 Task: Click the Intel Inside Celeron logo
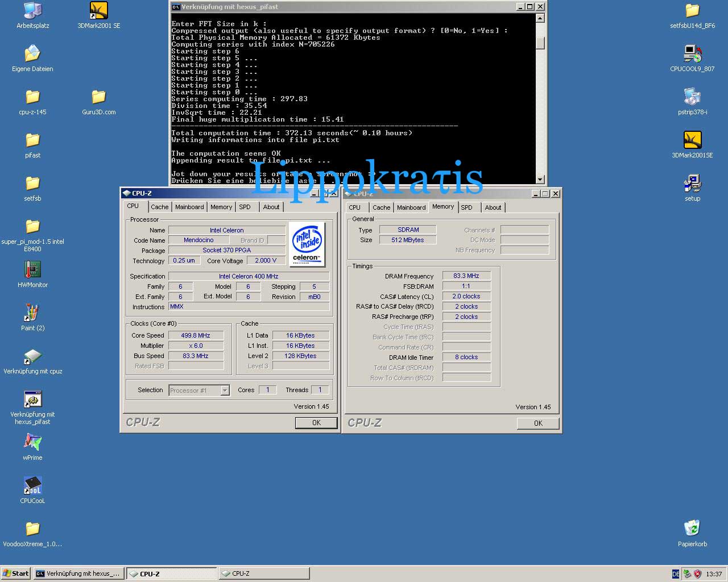click(307, 244)
